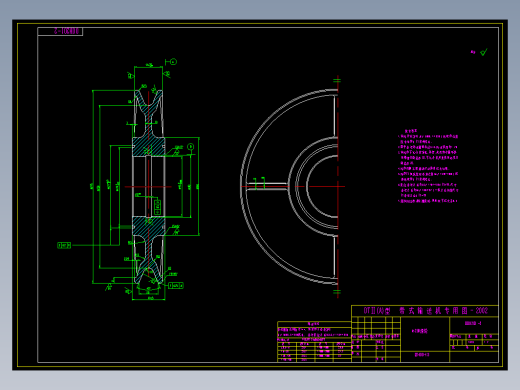Click the datum A circle above the section view

coord(173,62)
